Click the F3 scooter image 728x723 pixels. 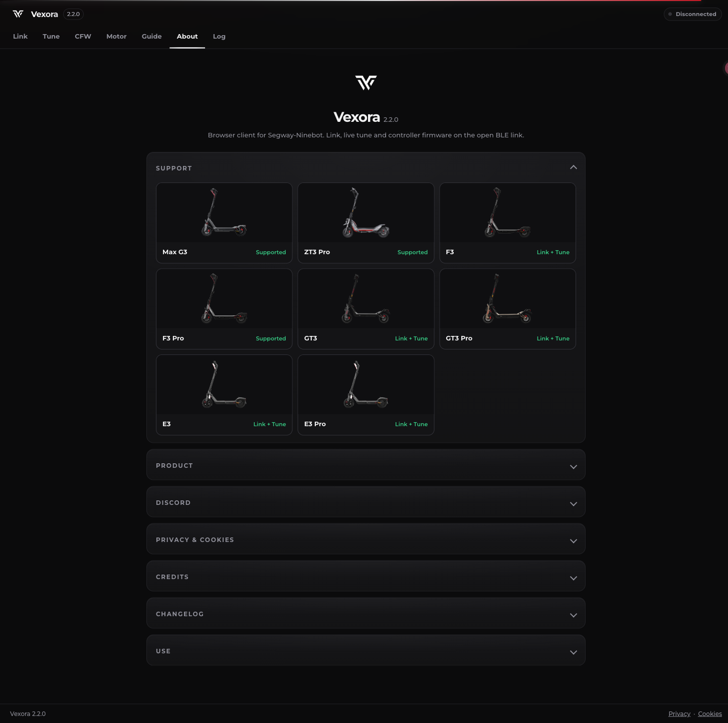(507, 212)
